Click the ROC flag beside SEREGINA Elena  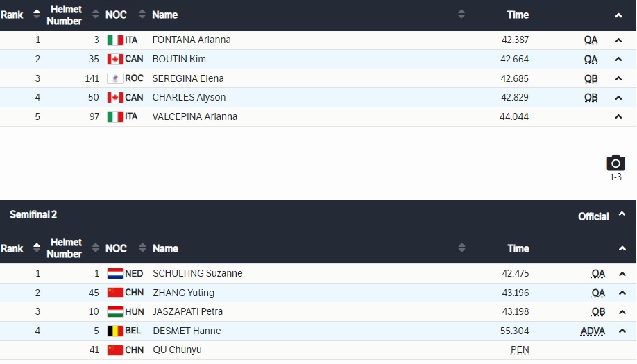114,78
